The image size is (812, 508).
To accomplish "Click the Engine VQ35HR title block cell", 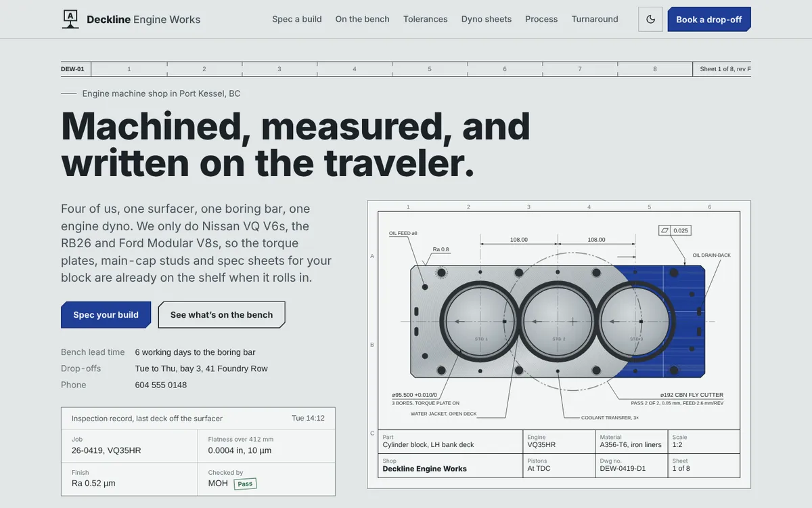I will click(x=559, y=442).
